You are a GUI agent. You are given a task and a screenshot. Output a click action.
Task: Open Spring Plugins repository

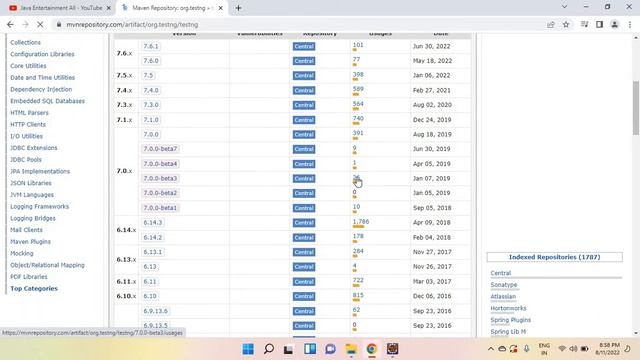511,320
